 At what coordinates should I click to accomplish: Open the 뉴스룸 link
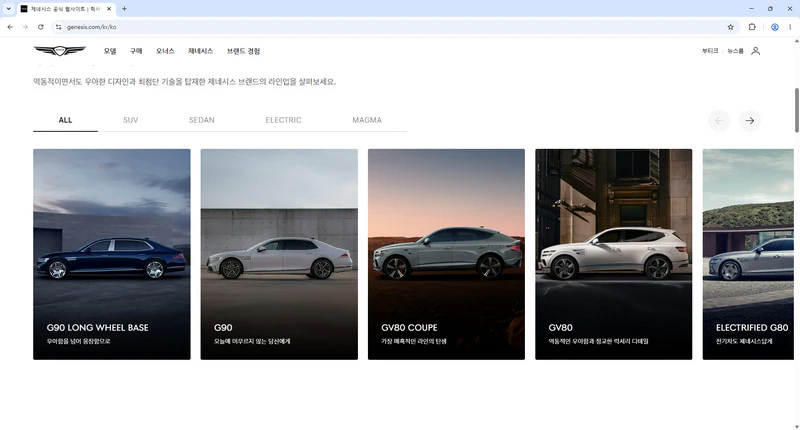coord(735,51)
